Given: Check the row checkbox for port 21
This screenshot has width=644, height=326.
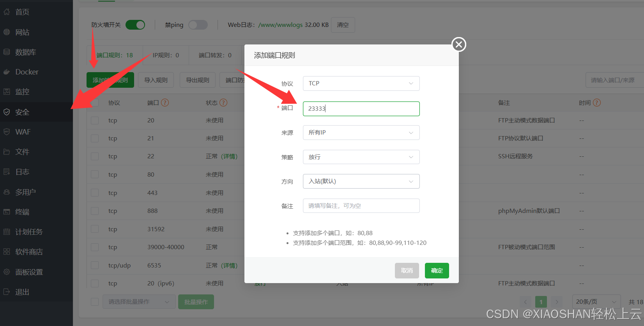Looking at the screenshot, I should tap(95, 138).
